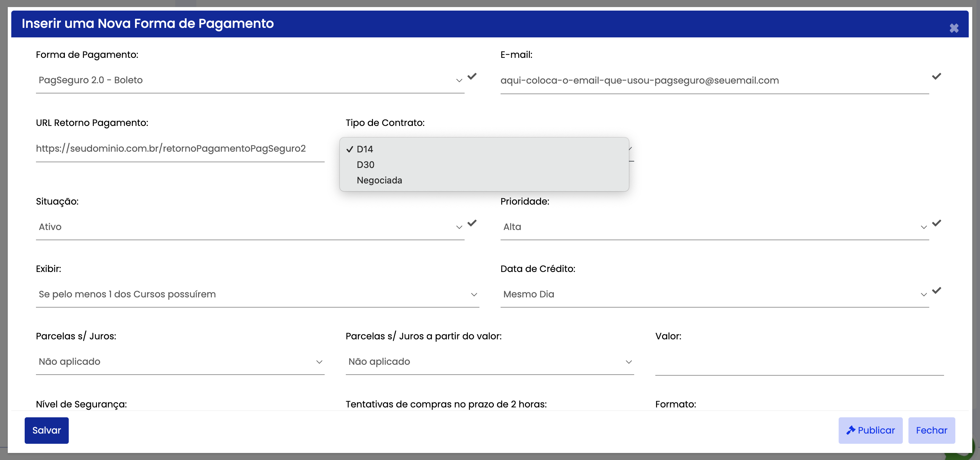The width and height of the screenshot is (980, 460).
Task: Click the checkmark beside the E-mail field
Action: 936,76
